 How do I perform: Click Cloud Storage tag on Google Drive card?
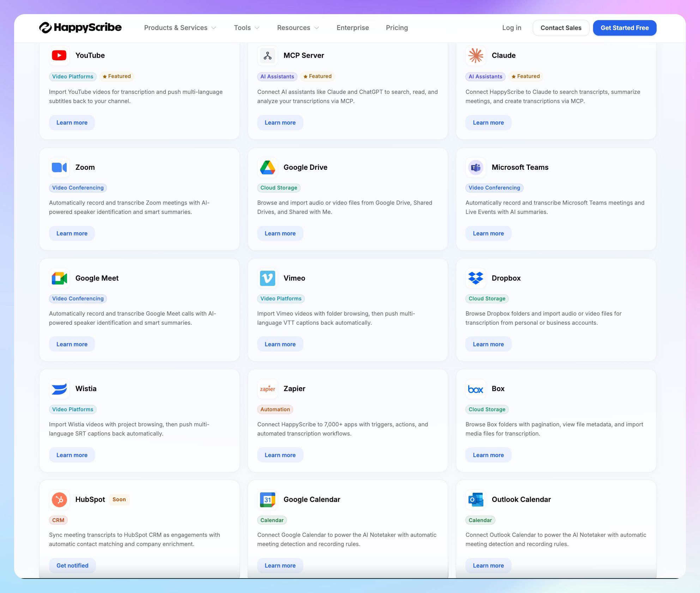click(279, 188)
